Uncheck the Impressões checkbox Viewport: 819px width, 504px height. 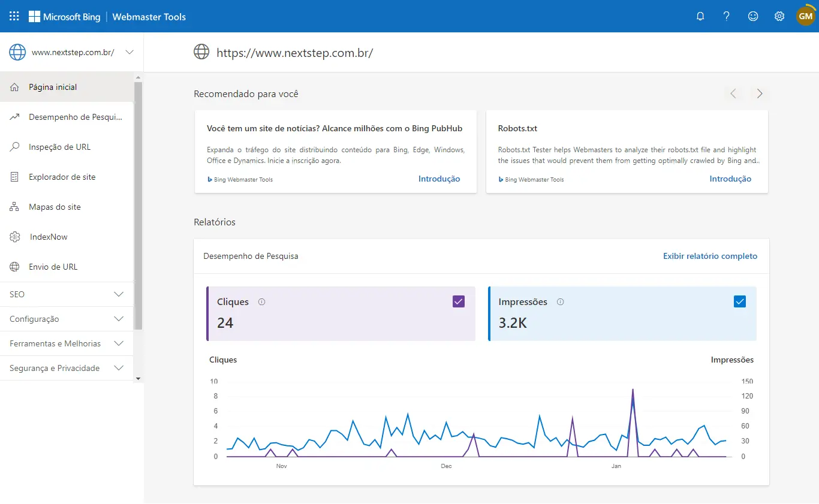(x=740, y=301)
